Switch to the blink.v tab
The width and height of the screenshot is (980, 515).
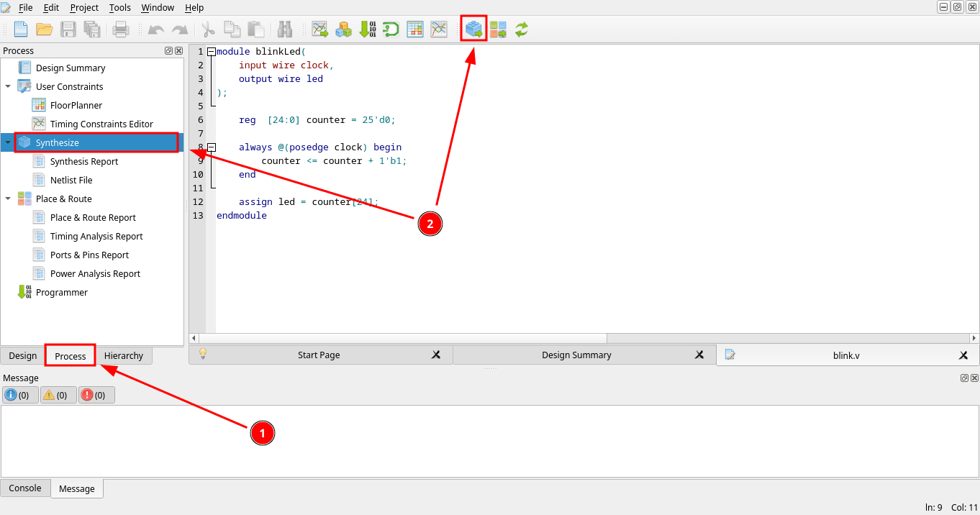pos(846,355)
